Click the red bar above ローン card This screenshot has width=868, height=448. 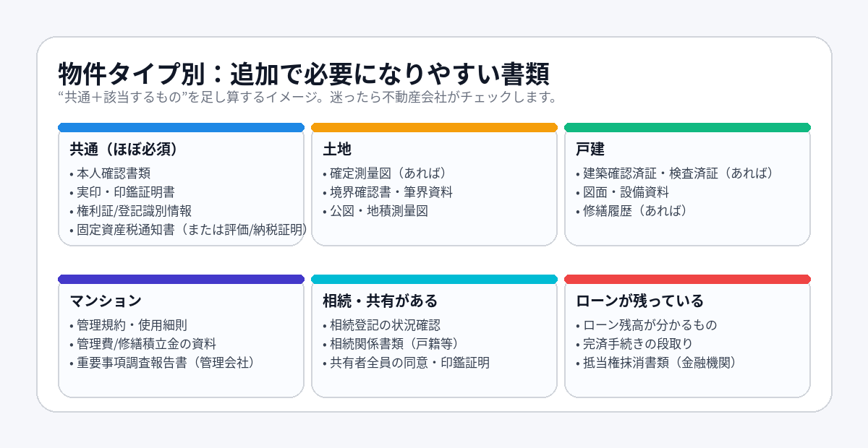pos(687,279)
